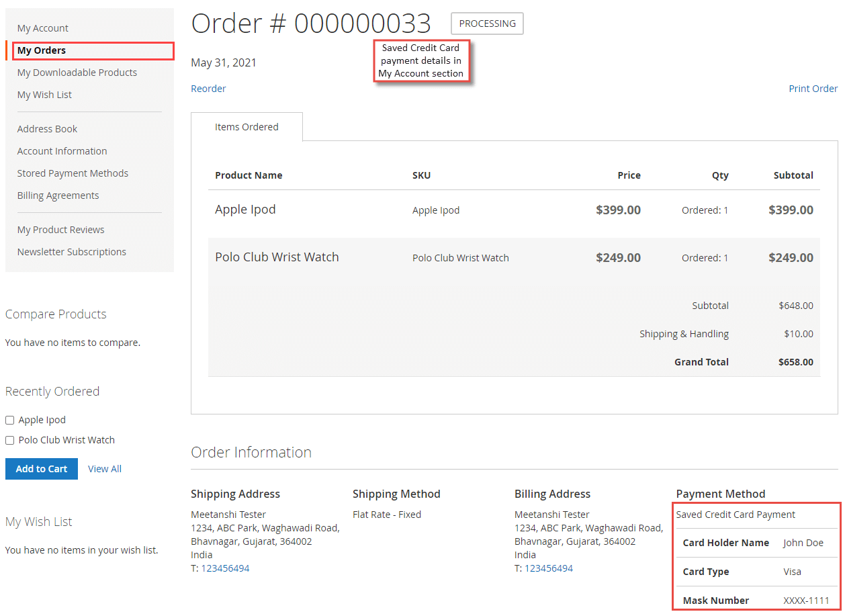Click the Order # 000000033 heading
This screenshot has height=616, width=845.
311,24
